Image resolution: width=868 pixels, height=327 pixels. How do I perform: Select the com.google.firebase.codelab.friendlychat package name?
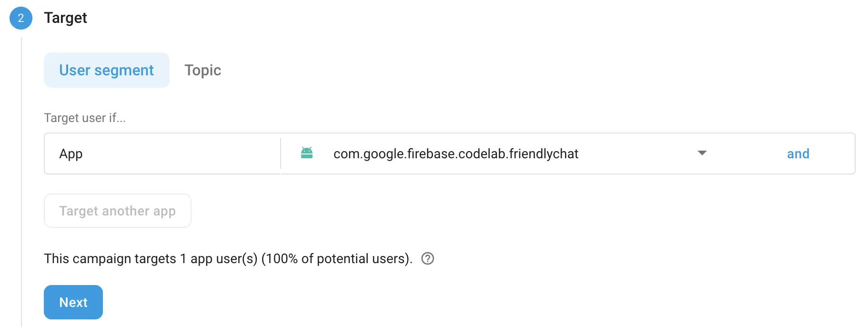tap(455, 153)
